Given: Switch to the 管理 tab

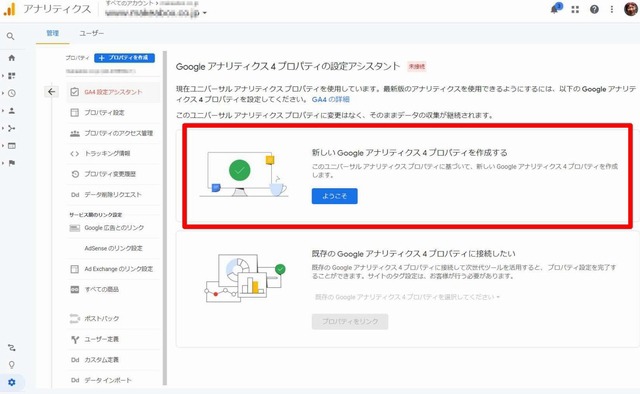Looking at the screenshot, I should pyautogui.click(x=53, y=33).
